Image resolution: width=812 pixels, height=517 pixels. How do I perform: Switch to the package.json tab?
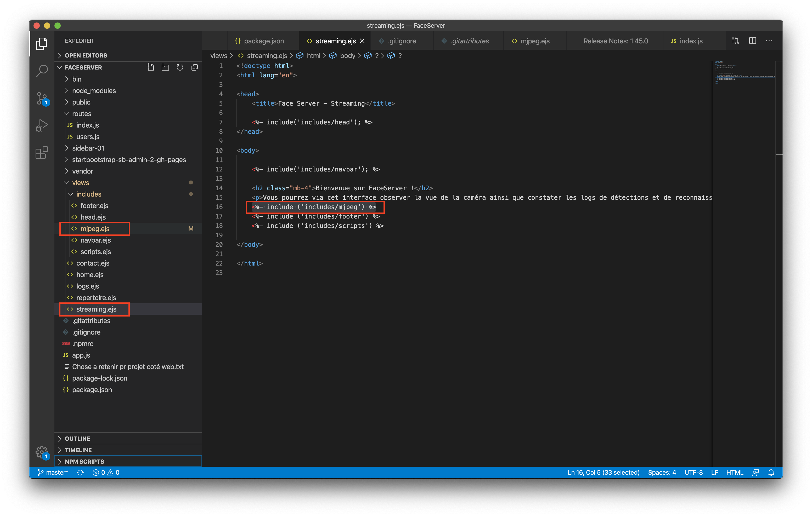259,41
